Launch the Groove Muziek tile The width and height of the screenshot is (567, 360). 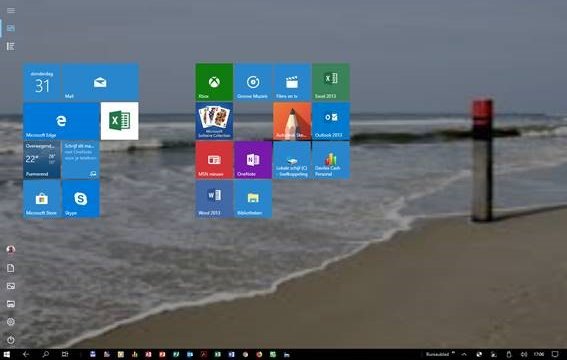(253, 82)
